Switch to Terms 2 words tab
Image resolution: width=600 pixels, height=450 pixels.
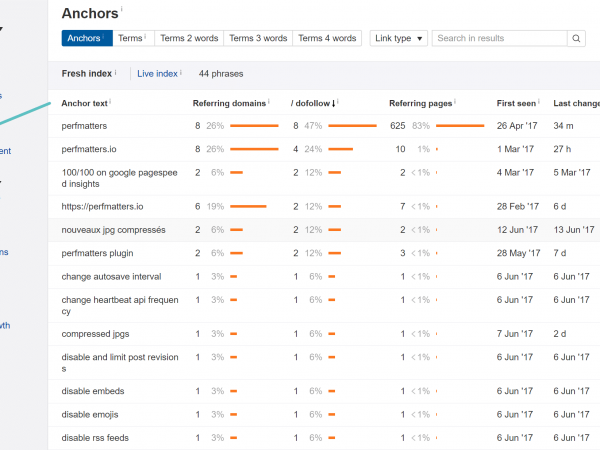click(187, 39)
